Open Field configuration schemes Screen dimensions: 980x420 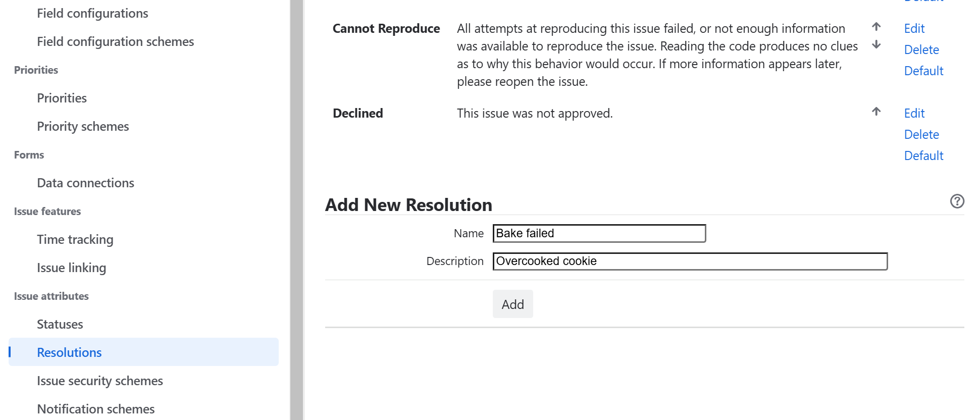tap(116, 41)
